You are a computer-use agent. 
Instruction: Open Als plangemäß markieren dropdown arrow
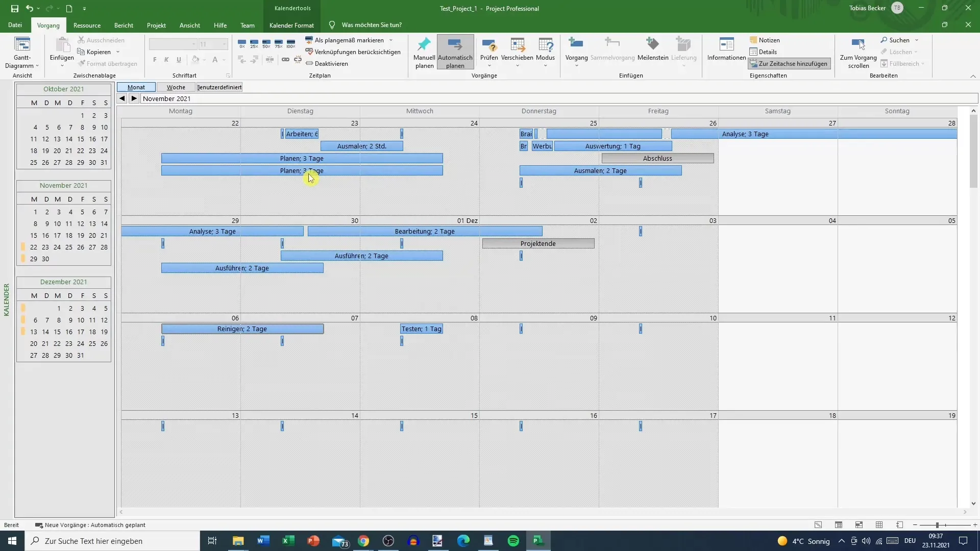click(391, 40)
